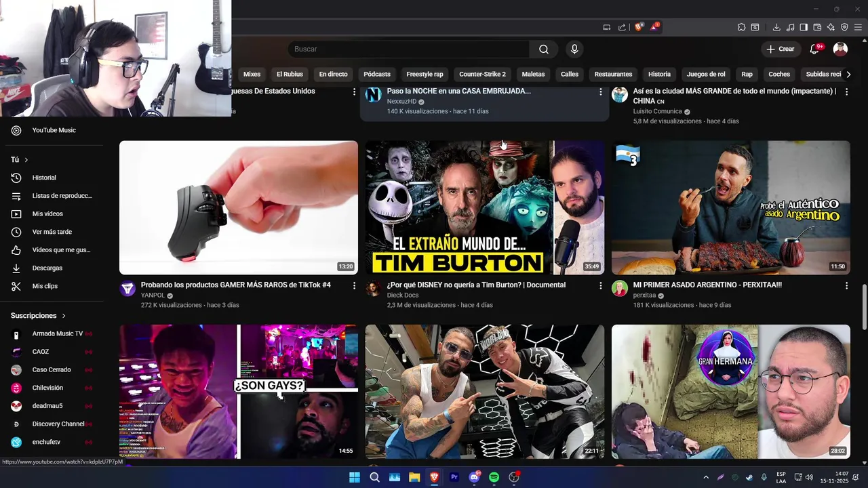Open the asado Argentino video thumbnail
The width and height of the screenshot is (868, 488).
(x=730, y=207)
